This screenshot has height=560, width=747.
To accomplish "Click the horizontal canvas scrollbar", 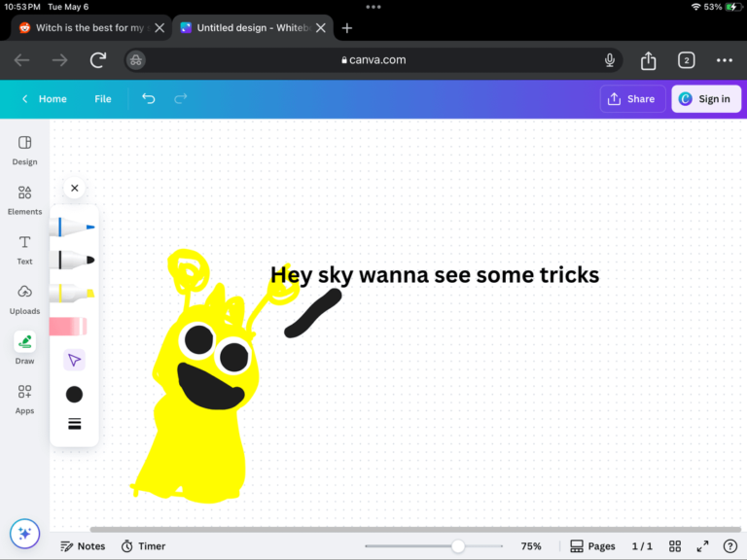I will (415, 529).
